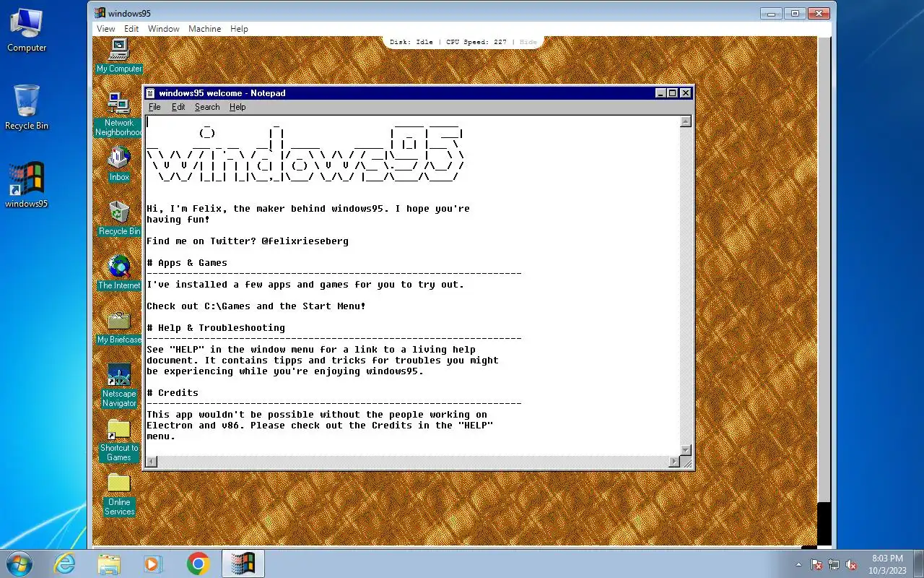Click the Notepad scroll right arrow
The height and width of the screenshot is (578, 924).
coord(675,462)
